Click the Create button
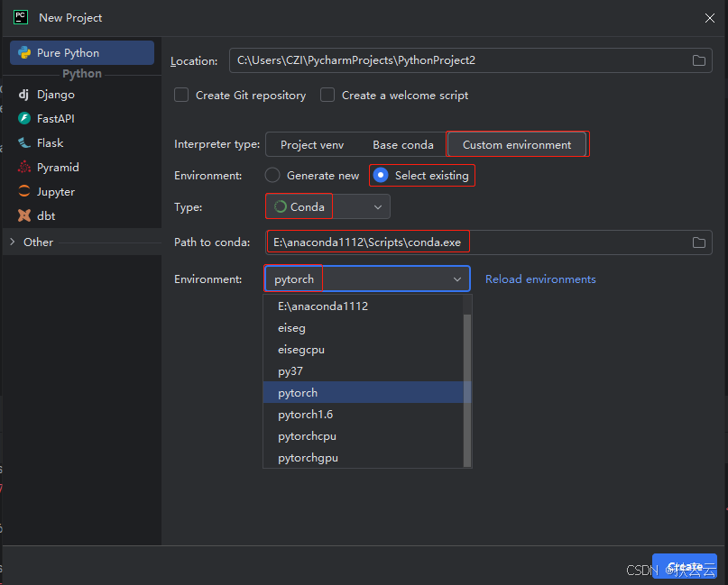The width and height of the screenshot is (728, 585). (x=685, y=566)
